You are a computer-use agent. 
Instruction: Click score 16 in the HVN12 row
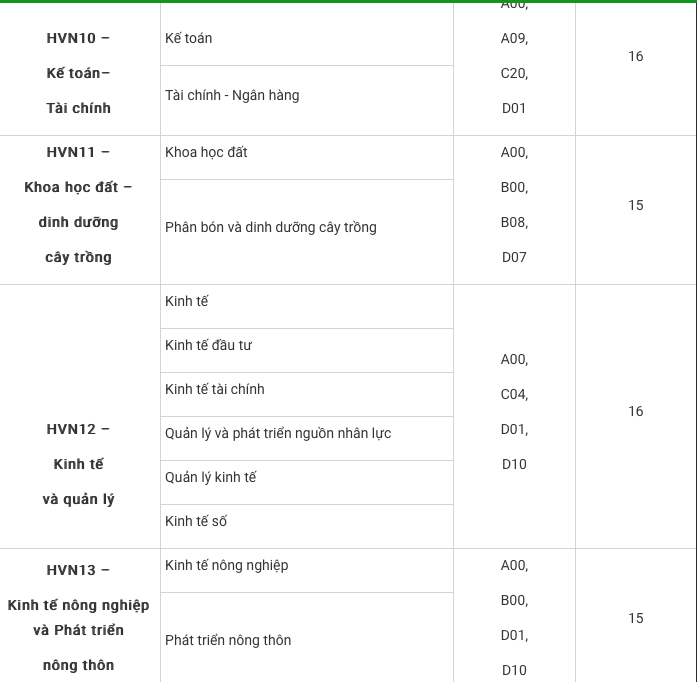click(636, 412)
